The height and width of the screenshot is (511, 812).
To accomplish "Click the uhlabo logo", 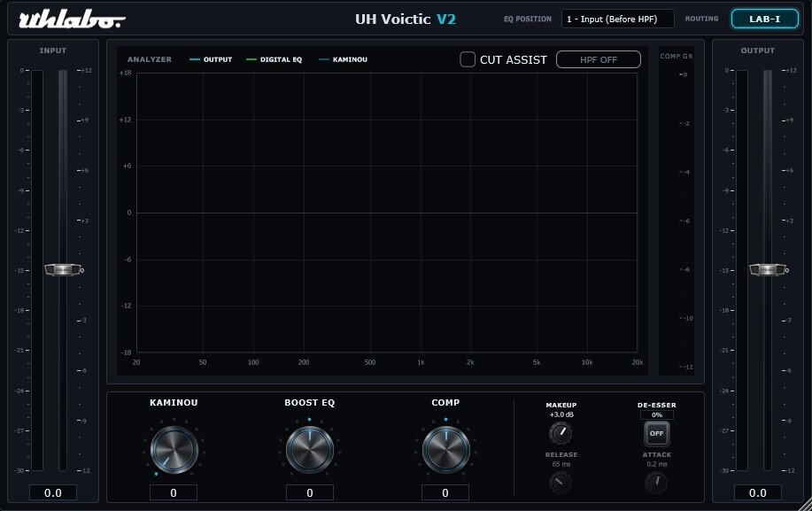I will tap(72, 19).
